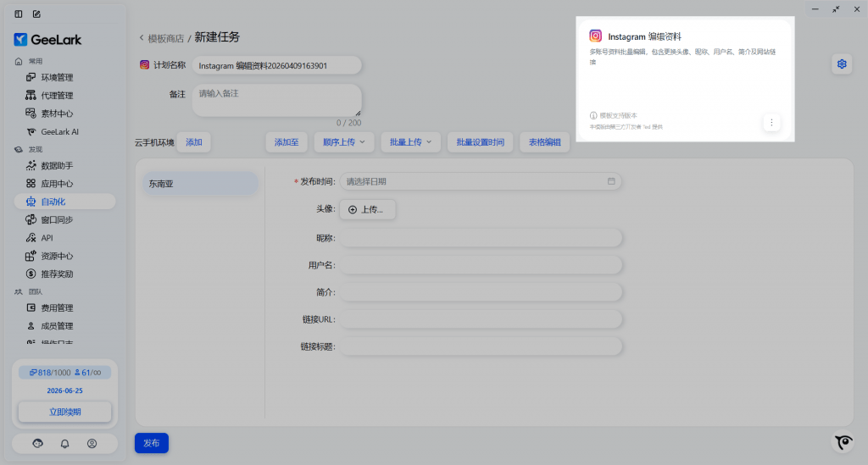Open the user account profile icon
Image resolution: width=868 pixels, height=465 pixels.
[92, 443]
